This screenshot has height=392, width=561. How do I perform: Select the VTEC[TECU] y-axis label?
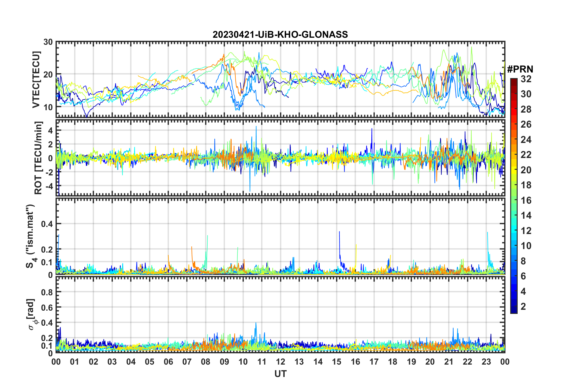click(36, 80)
